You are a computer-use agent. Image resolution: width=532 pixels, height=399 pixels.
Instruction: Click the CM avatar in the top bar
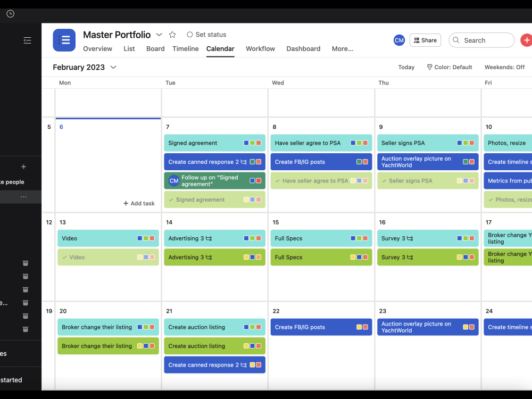[x=399, y=40]
